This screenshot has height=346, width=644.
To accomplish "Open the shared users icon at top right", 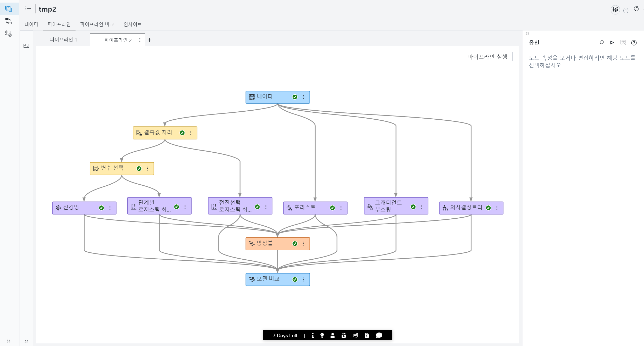I will (615, 10).
